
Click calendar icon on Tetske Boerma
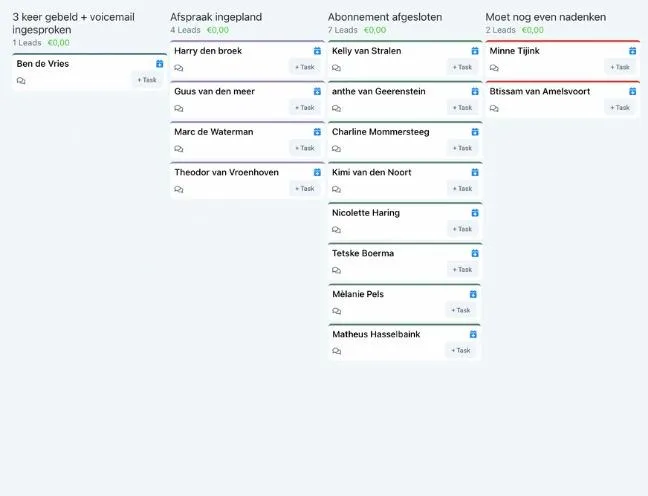pyautogui.click(x=475, y=253)
